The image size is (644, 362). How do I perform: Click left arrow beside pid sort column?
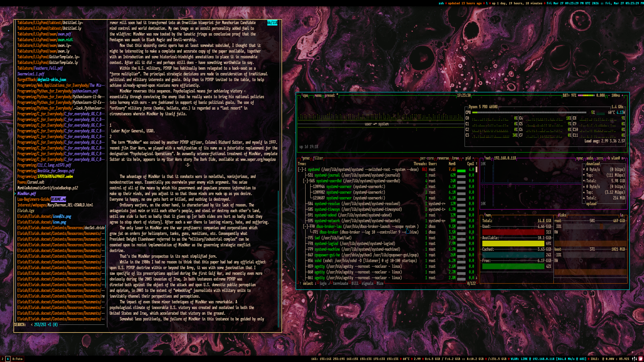tap(463, 158)
